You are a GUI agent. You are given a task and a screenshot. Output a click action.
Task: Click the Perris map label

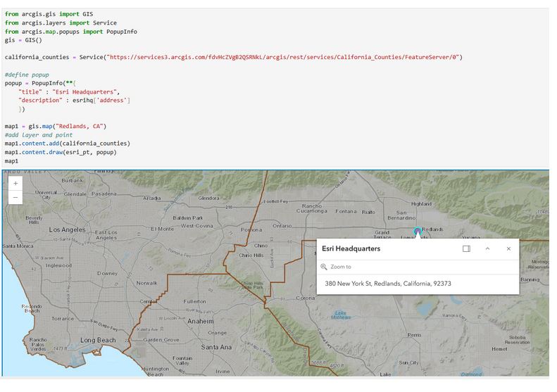(x=415, y=335)
